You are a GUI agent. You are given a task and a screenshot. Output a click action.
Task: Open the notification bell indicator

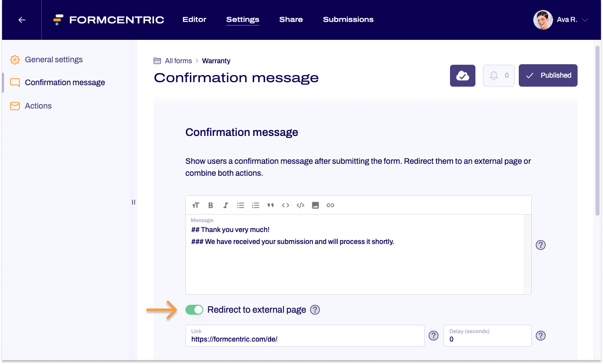point(498,75)
